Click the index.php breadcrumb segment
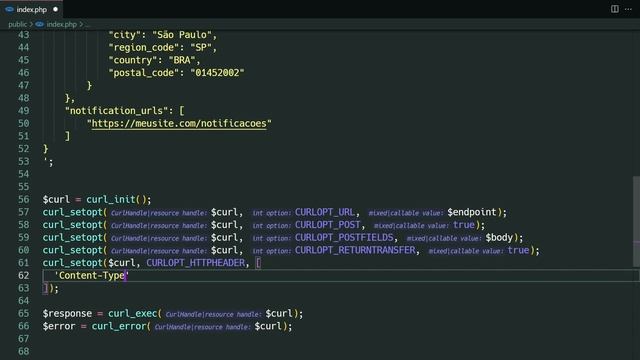The image size is (640, 360). click(62, 24)
